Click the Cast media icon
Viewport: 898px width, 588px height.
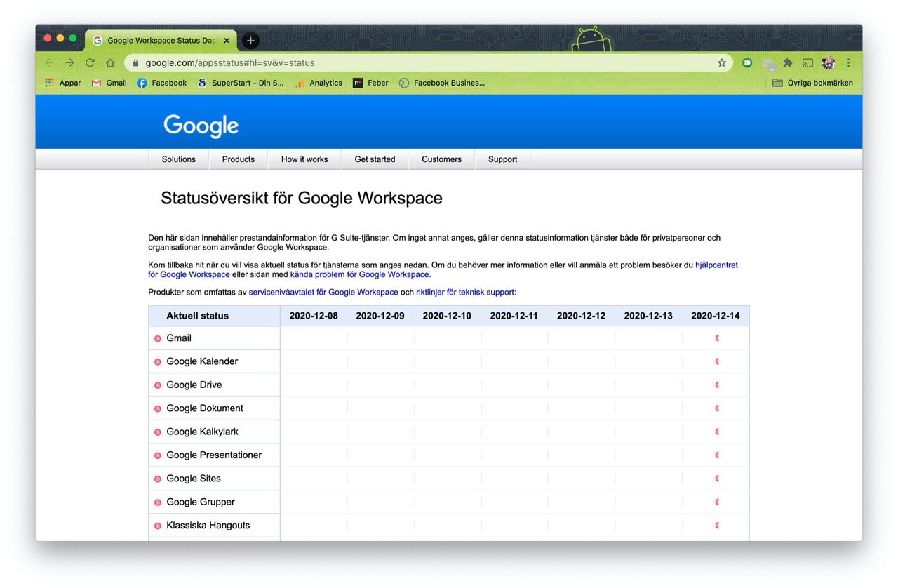807,62
